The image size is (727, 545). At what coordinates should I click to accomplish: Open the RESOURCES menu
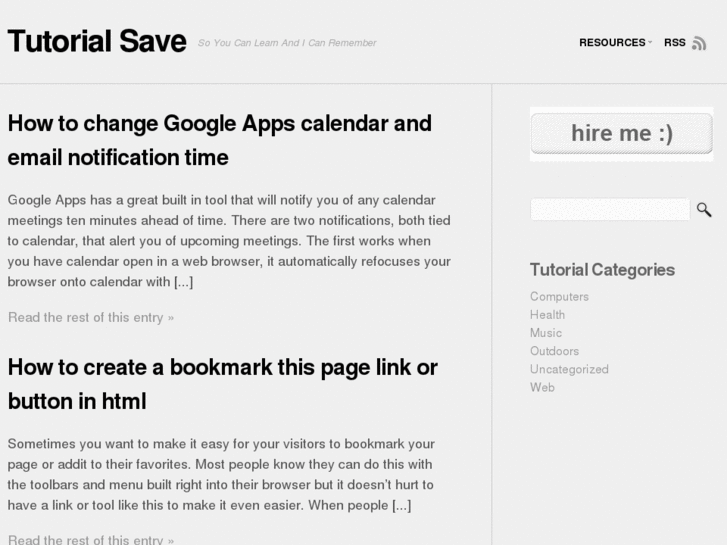coord(612,43)
